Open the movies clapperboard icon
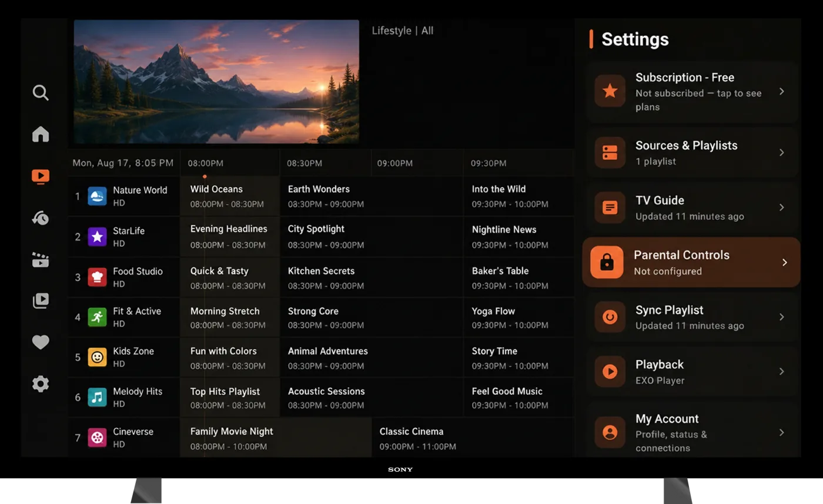 (x=41, y=260)
